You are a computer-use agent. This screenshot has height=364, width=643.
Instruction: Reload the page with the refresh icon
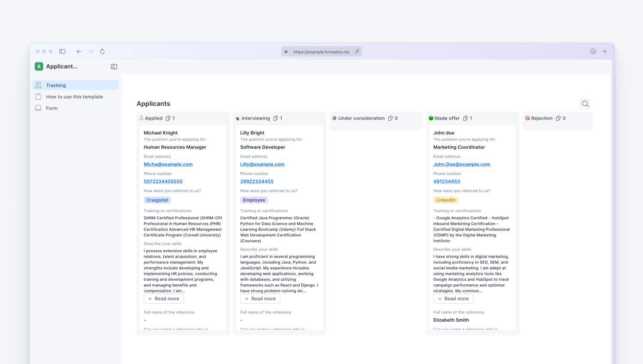pos(102,51)
